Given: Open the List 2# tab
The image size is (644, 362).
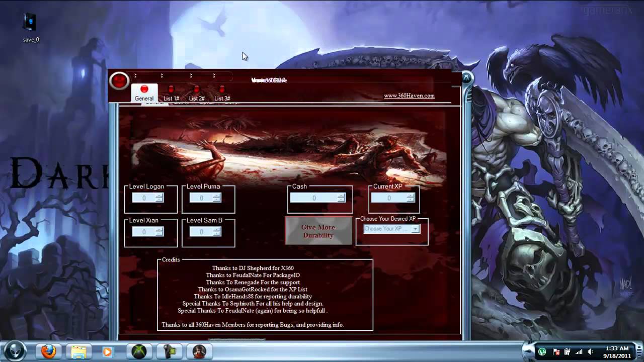Looking at the screenshot, I should pyautogui.click(x=197, y=94).
